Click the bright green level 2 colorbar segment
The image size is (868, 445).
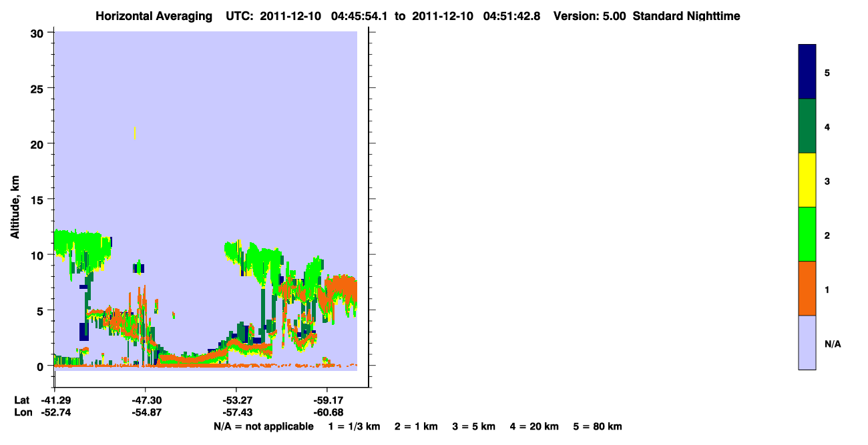(807, 234)
